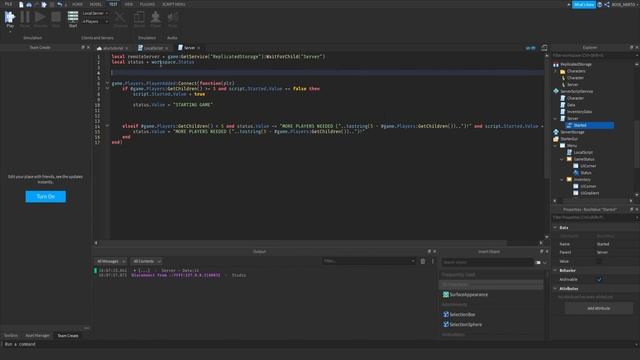Switch to the VIEW ribbon tab

pyautogui.click(x=129, y=4)
